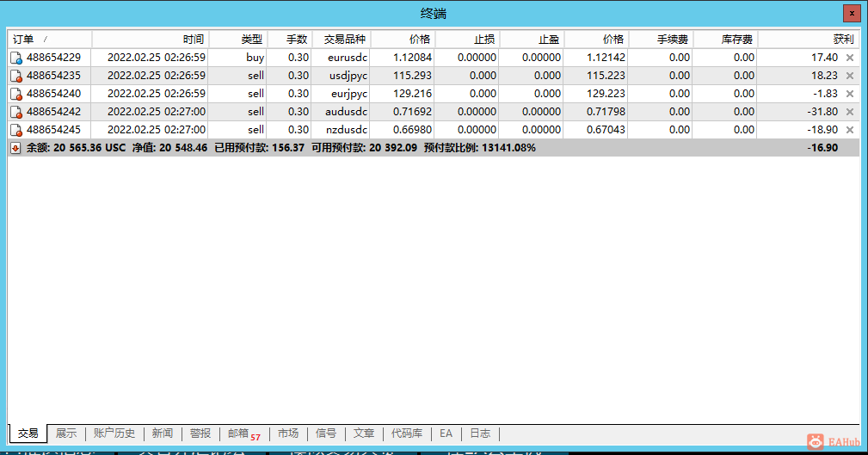The height and width of the screenshot is (455, 868).
Task: Open the EA tab
Action: [446, 433]
